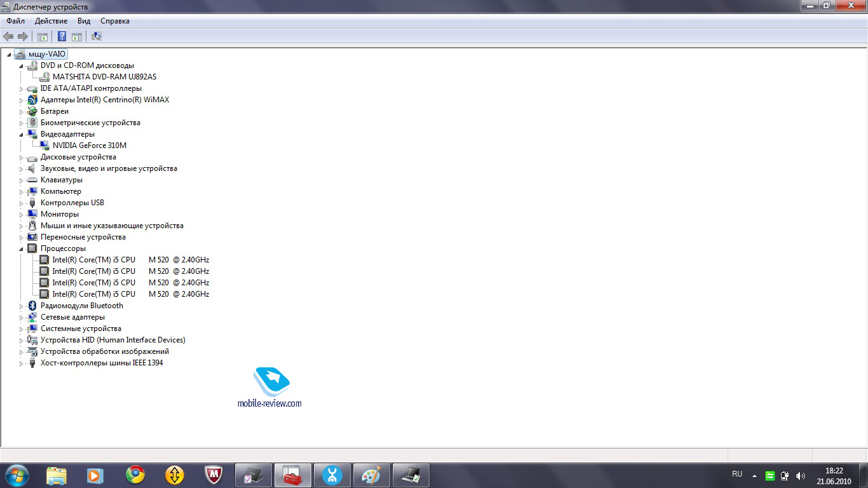Open the Paint taskbar button
Image resolution: width=868 pixels, height=488 pixels.
[371, 475]
